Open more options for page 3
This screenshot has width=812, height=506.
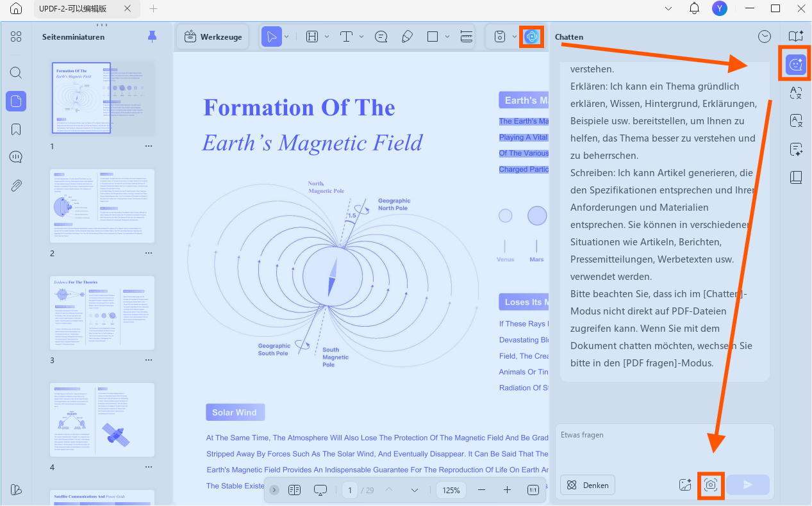pyautogui.click(x=149, y=361)
